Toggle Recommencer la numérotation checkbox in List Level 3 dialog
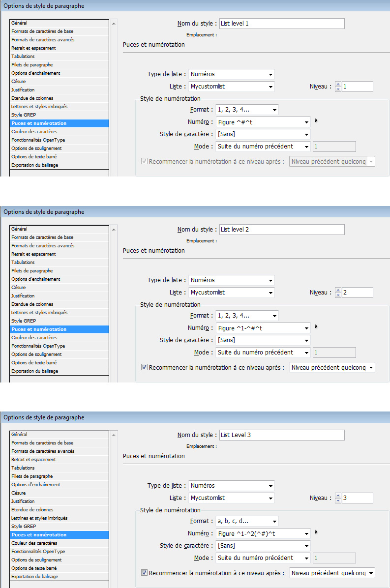Image resolution: width=390 pixels, height=588 pixels. point(144,573)
